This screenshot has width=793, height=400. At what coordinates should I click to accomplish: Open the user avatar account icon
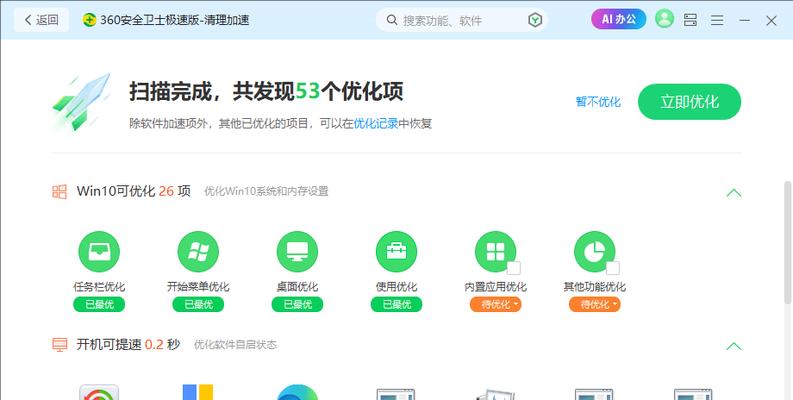[664, 19]
